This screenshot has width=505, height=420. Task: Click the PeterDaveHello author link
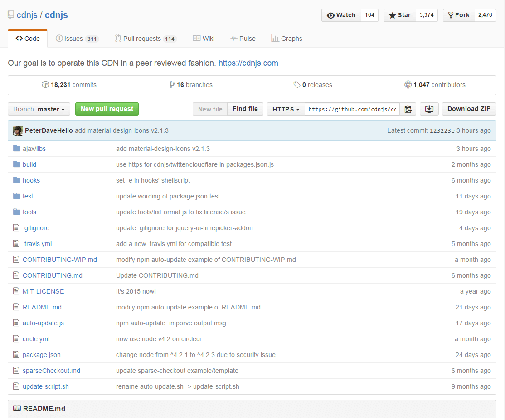[x=49, y=130]
